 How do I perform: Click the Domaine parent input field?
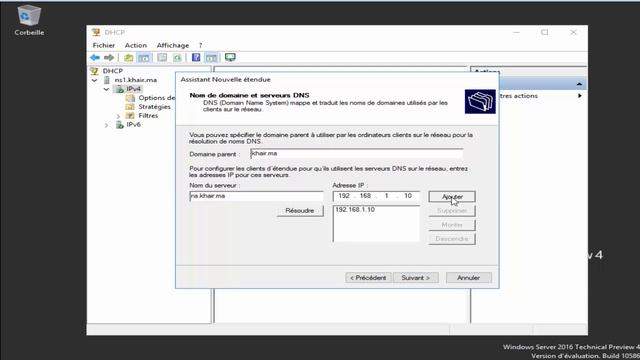tap(356, 153)
